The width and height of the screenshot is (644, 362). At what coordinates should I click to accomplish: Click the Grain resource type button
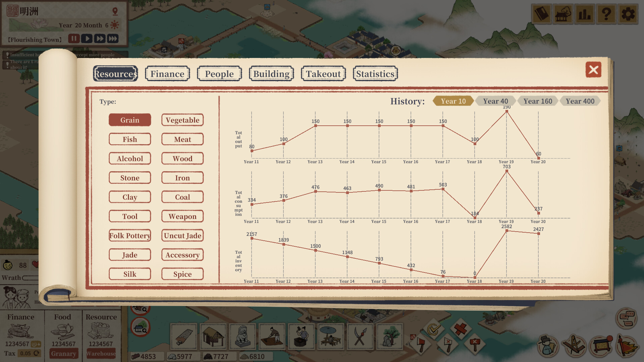pyautogui.click(x=130, y=120)
